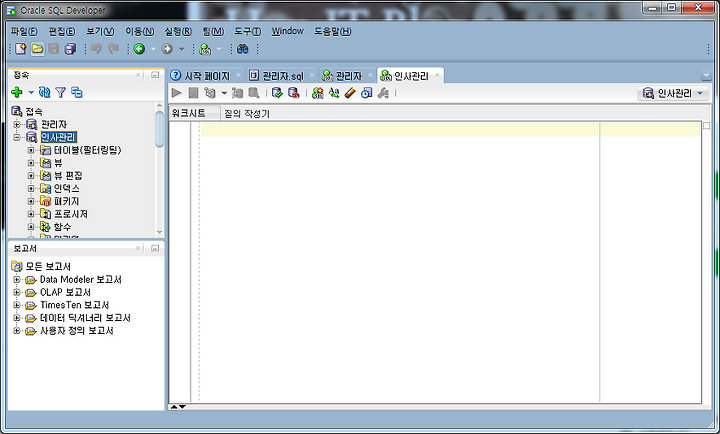Run statement with the play icon
Viewport: 720px width, 434px height.
[176, 93]
